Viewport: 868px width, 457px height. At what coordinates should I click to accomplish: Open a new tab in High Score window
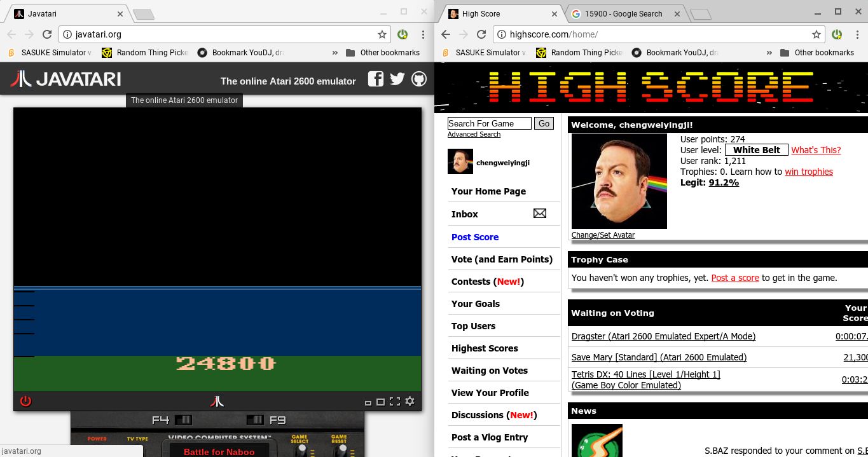(x=700, y=14)
